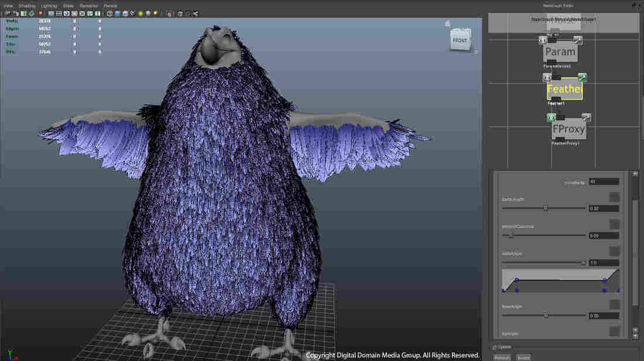Click the Select Camera icon in panel toolbar

pos(8,13)
